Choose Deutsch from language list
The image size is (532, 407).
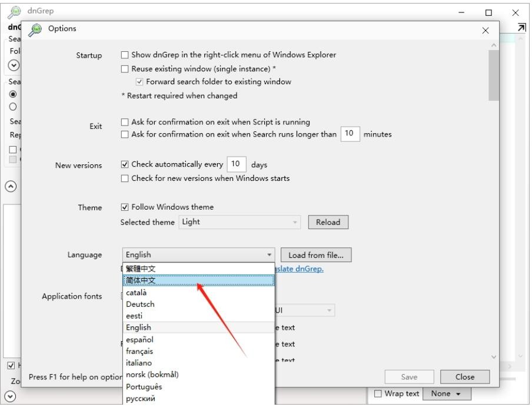pos(198,305)
